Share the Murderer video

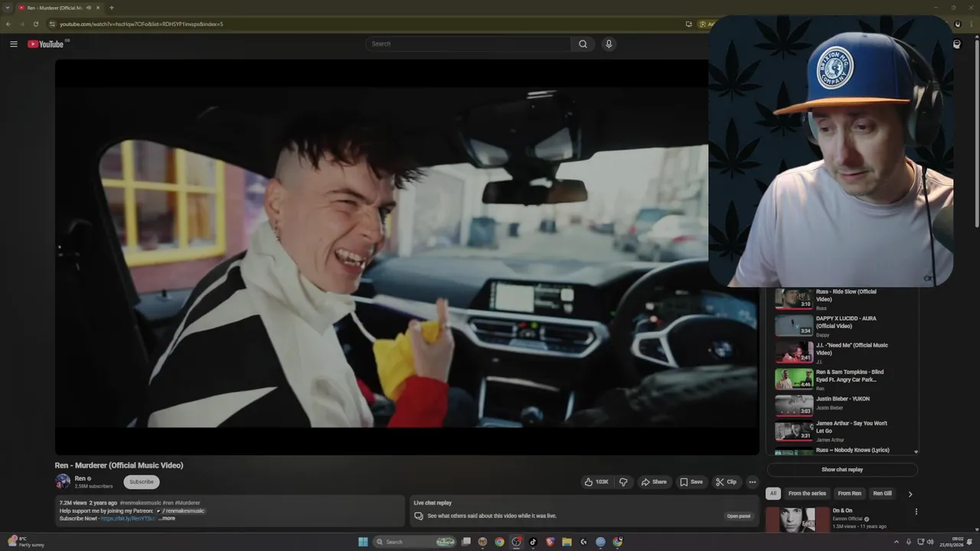[x=654, y=482]
